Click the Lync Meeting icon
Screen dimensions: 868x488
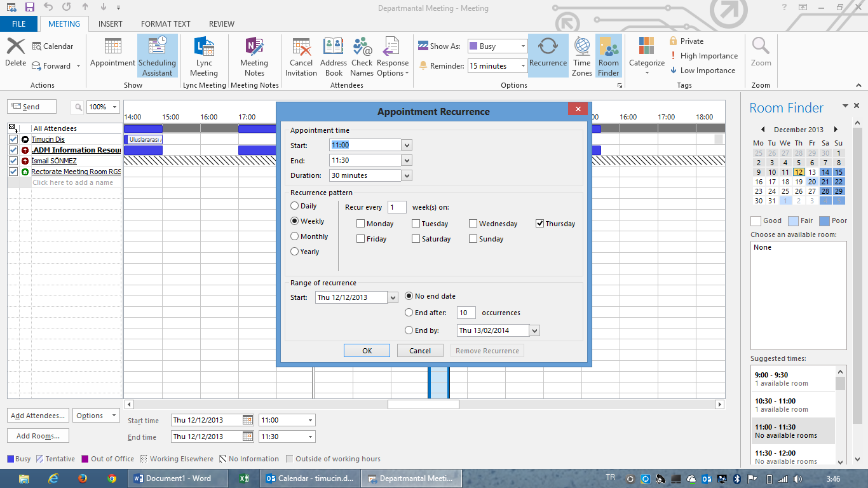(204, 56)
